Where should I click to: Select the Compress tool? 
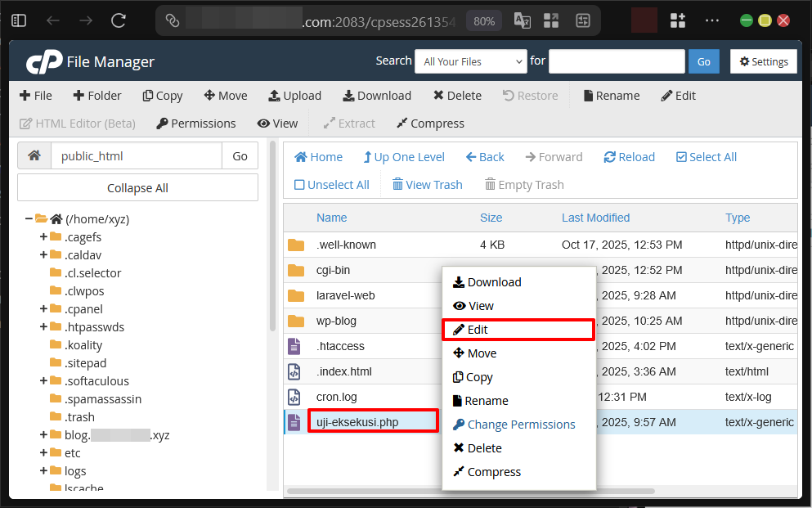(430, 124)
